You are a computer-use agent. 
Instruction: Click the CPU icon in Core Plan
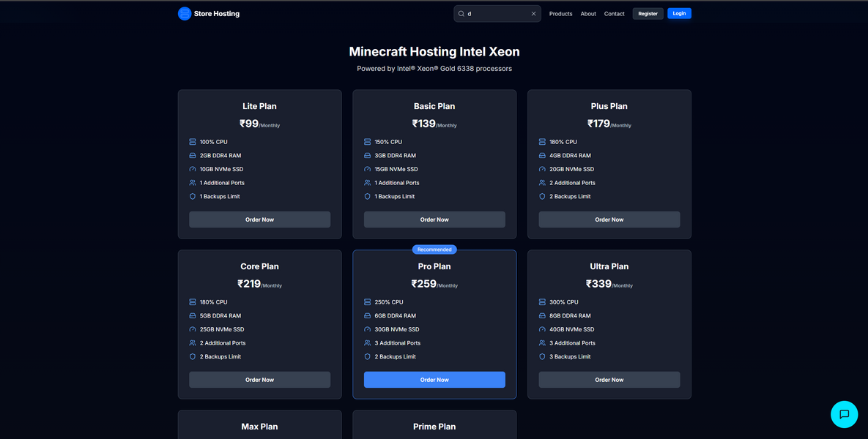193,302
